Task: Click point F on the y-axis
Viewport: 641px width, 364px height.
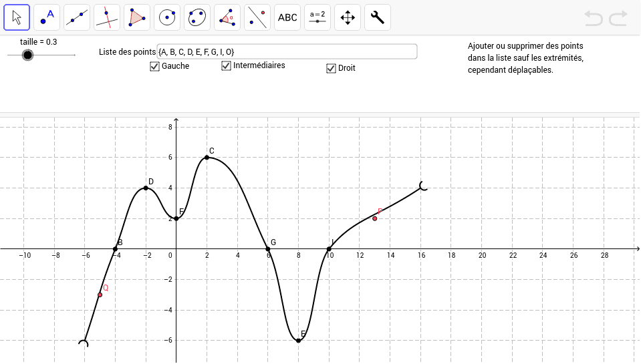Action: coord(176,218)
